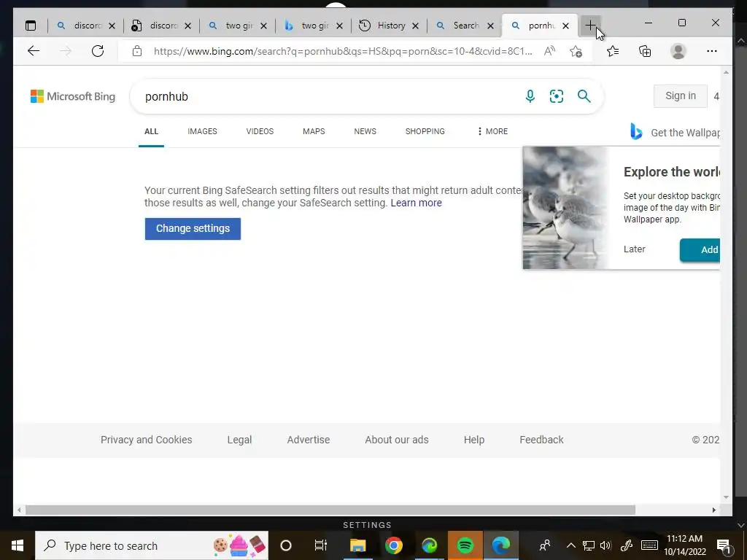The width and height of the screenshot is (747, 560).
Task: Open the Favorites list
Action: (613, 51)
